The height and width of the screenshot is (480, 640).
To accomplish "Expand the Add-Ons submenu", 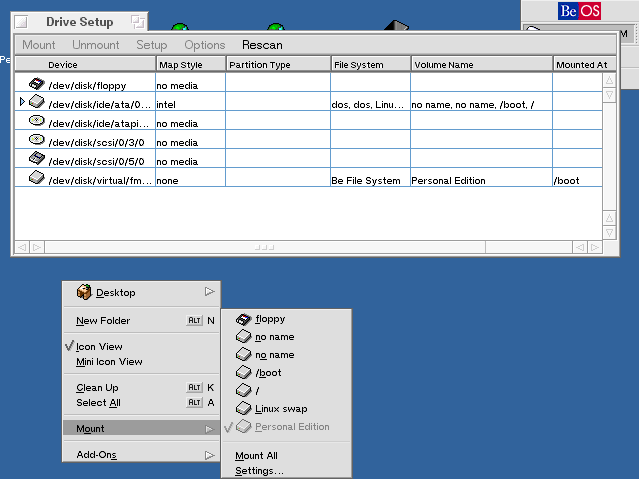I will 209,455.
